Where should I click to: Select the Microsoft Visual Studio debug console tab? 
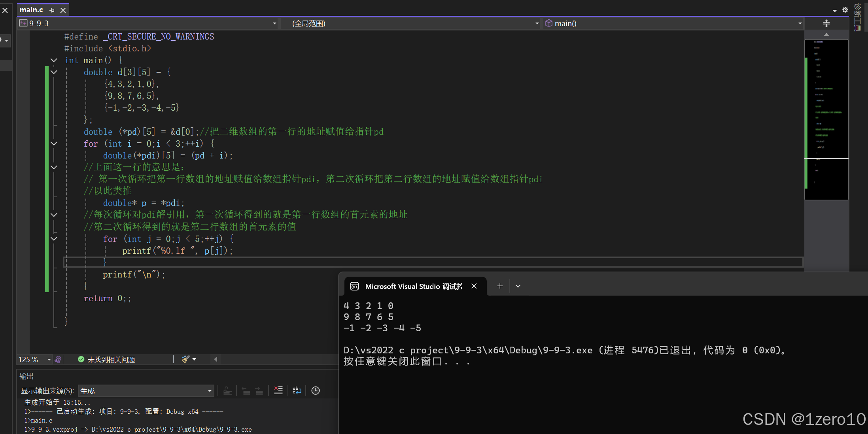pyautogui.click(x=413, y=286)
